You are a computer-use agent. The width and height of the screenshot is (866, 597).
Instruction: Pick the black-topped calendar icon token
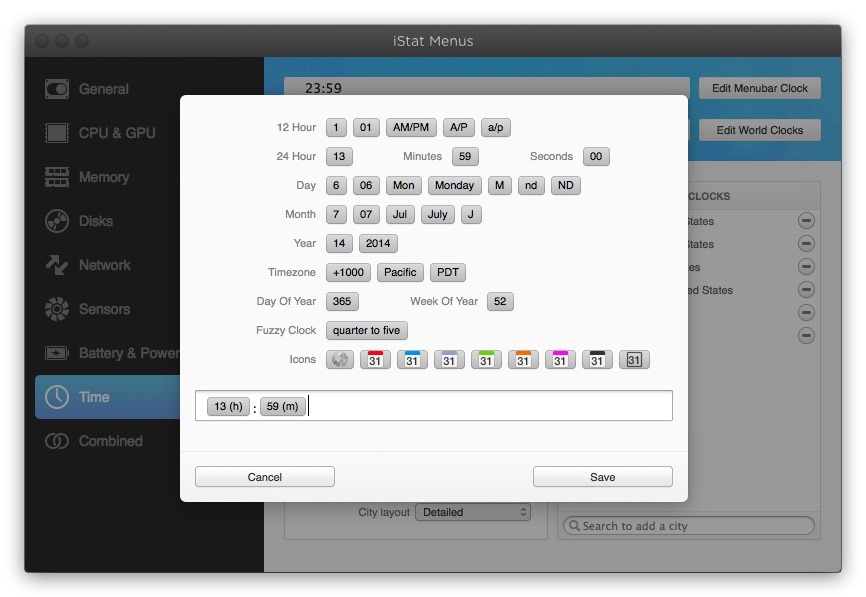click(x=597, y=360)
